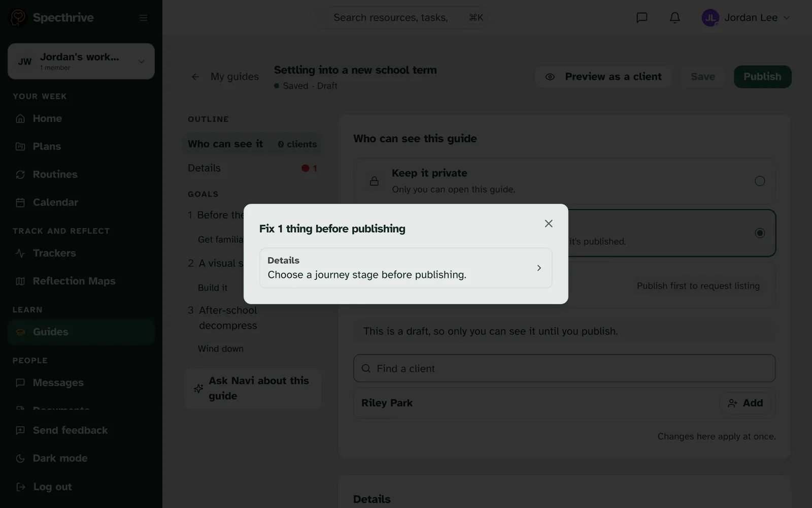Click the Save button
812x508 pixels.
703,77
